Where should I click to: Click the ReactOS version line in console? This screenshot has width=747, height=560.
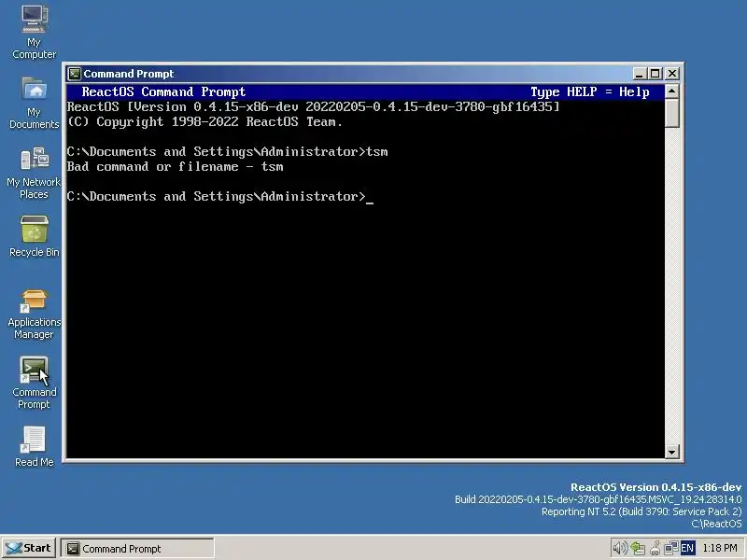click(x=314, y=106)
